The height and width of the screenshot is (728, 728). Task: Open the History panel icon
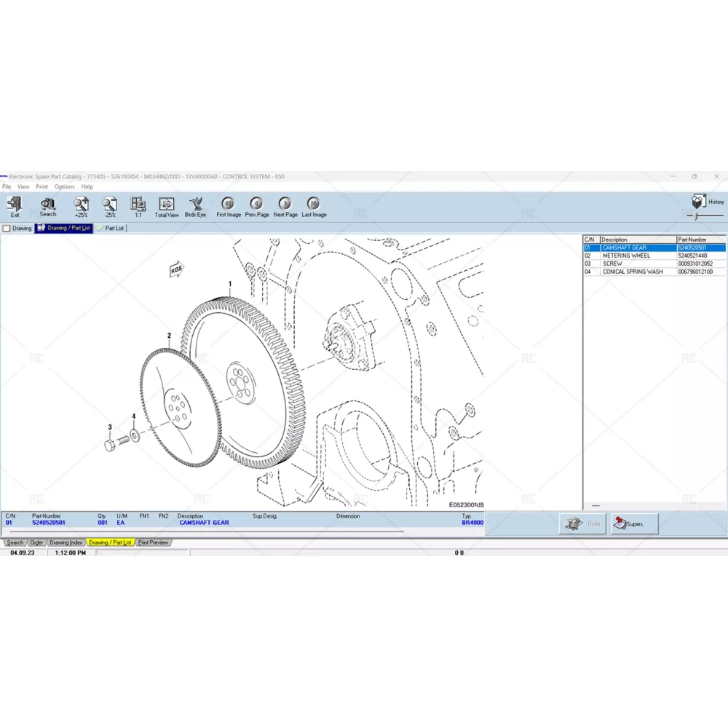[700, 201]
